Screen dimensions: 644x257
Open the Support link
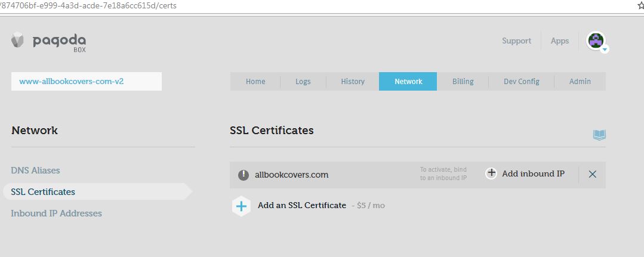point(516,41)
